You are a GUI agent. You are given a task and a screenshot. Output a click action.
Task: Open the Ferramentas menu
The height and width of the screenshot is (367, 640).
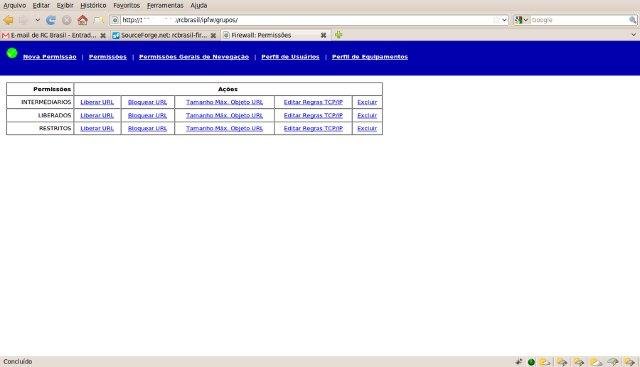[165, 5]
